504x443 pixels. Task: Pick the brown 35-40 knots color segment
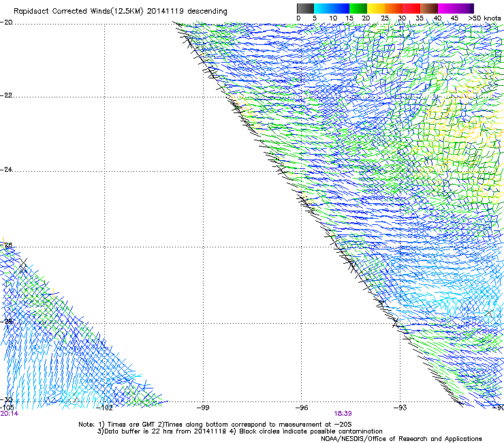[429, 8]
